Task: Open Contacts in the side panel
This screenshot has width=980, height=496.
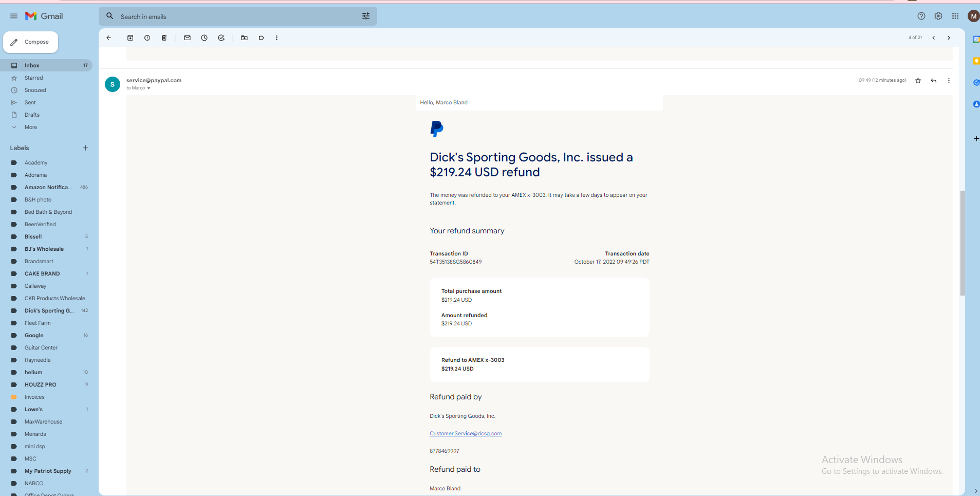Action: point(976,104)
